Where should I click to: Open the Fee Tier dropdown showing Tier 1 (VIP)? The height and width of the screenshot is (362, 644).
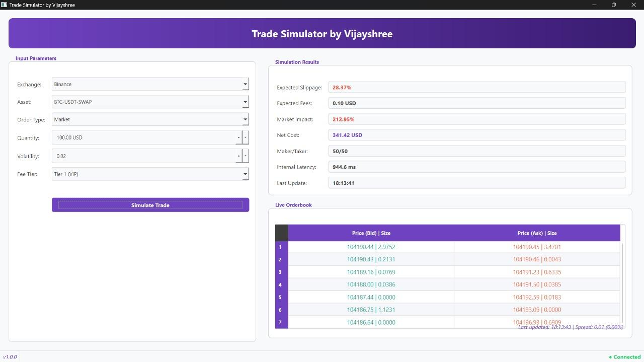150,174
